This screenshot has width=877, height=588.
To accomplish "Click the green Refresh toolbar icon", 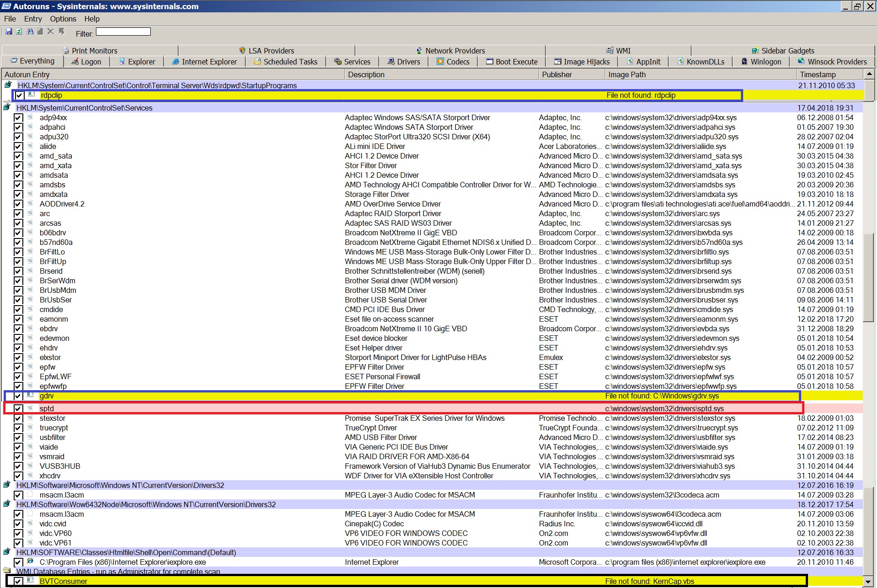I will point(19,32).
